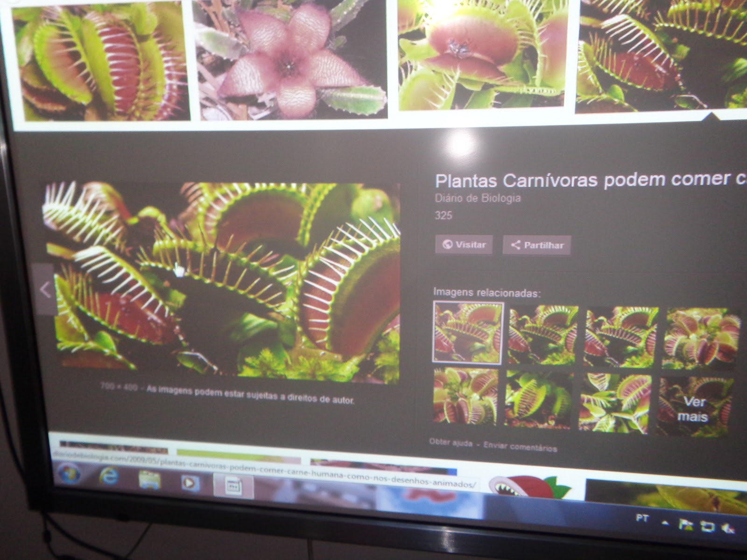This screenshot has height=560, width=747.
Task: Open the volume speaker tray icon
Action: tap(727, 528)
